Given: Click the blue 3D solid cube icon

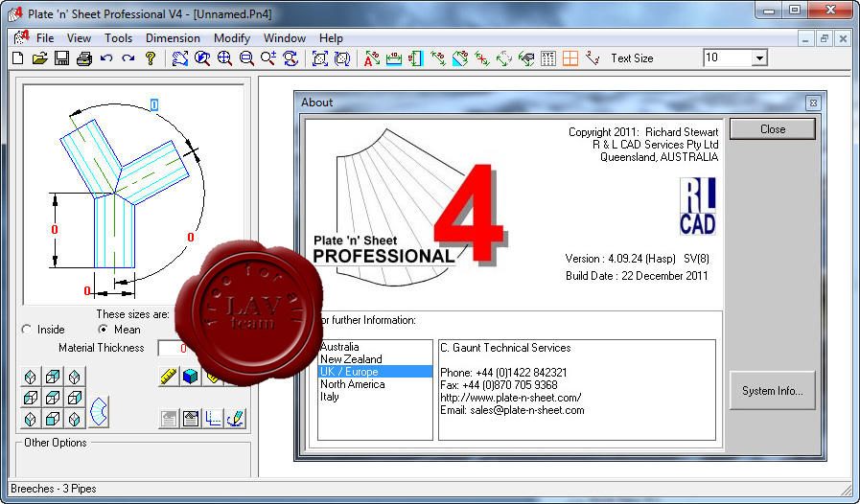Looking at the screenshot, I should tap(191, 377).
